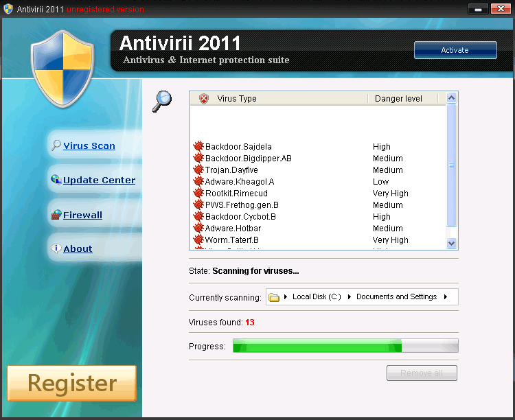
Task: Click the folder icon in scanning path
Action: coord(274,297)
